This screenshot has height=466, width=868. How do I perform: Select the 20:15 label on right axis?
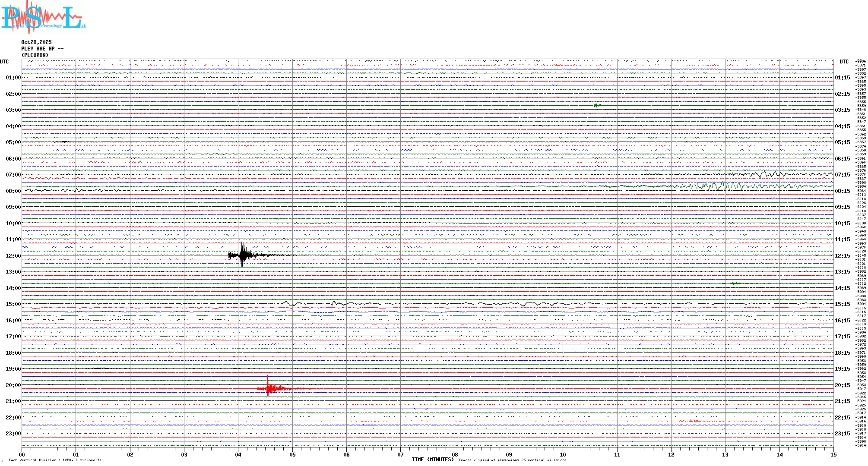pyautogui.click(x=842, y=385)
